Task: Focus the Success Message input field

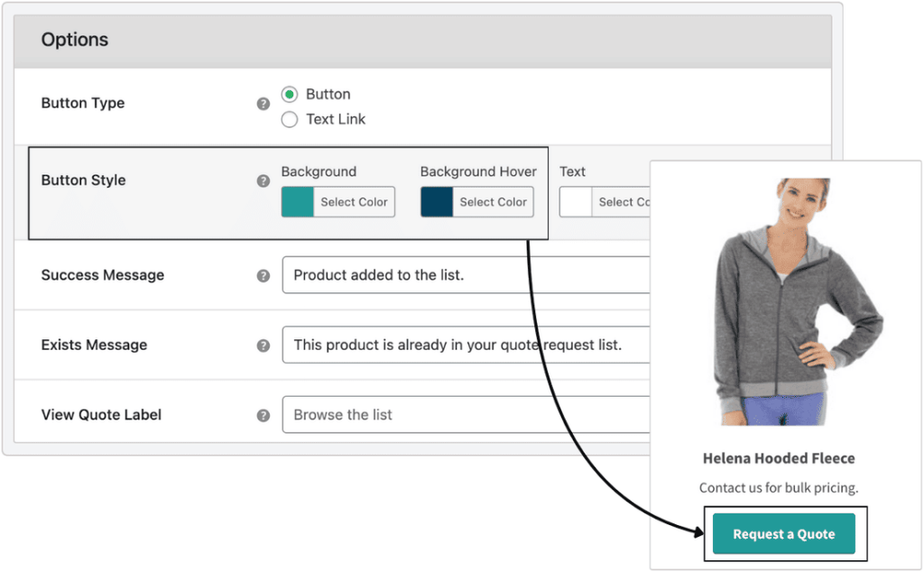Action: pos(467,275)
